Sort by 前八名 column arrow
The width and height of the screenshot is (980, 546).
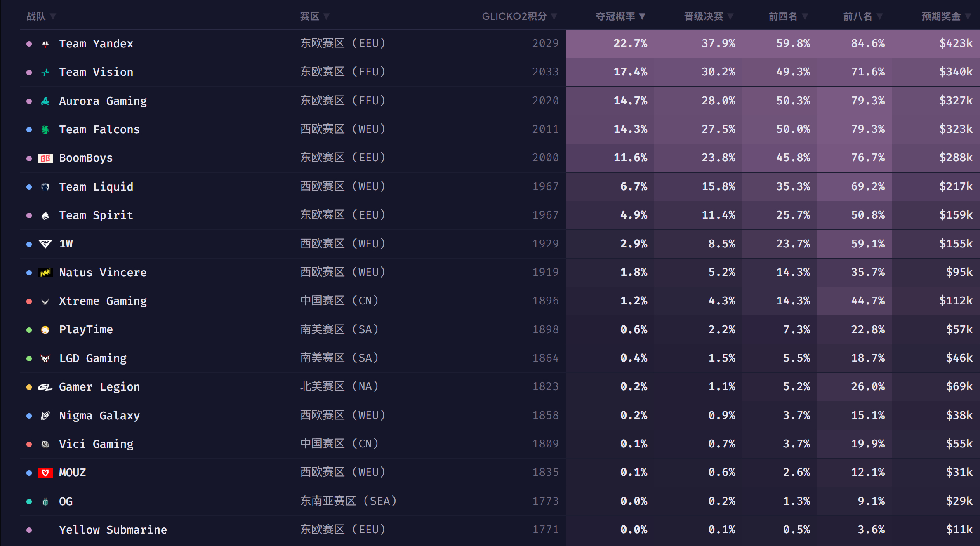[x=880, y=16]
